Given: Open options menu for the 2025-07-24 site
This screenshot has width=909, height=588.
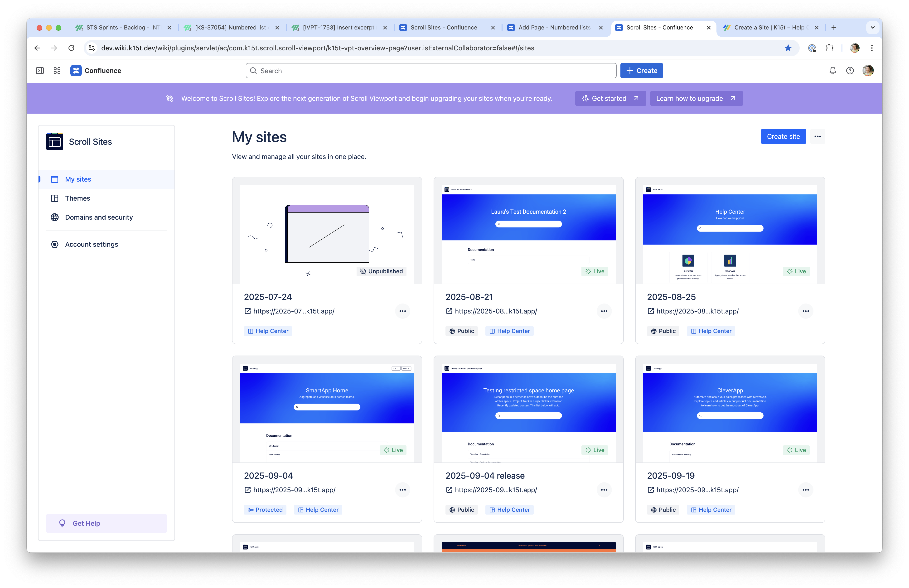Looking at the screenshot, I should click(402, 311).
